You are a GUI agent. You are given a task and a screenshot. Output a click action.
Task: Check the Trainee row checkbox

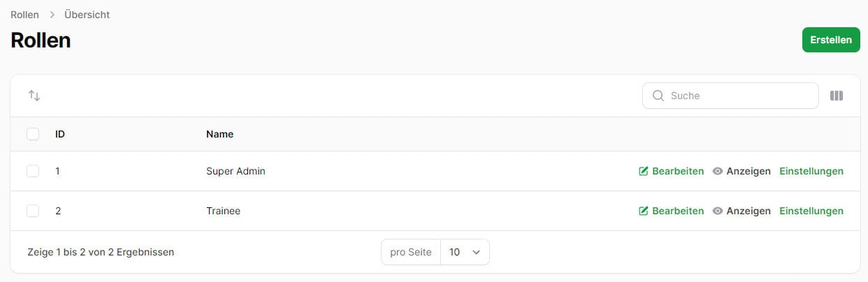tap(33, 211)
